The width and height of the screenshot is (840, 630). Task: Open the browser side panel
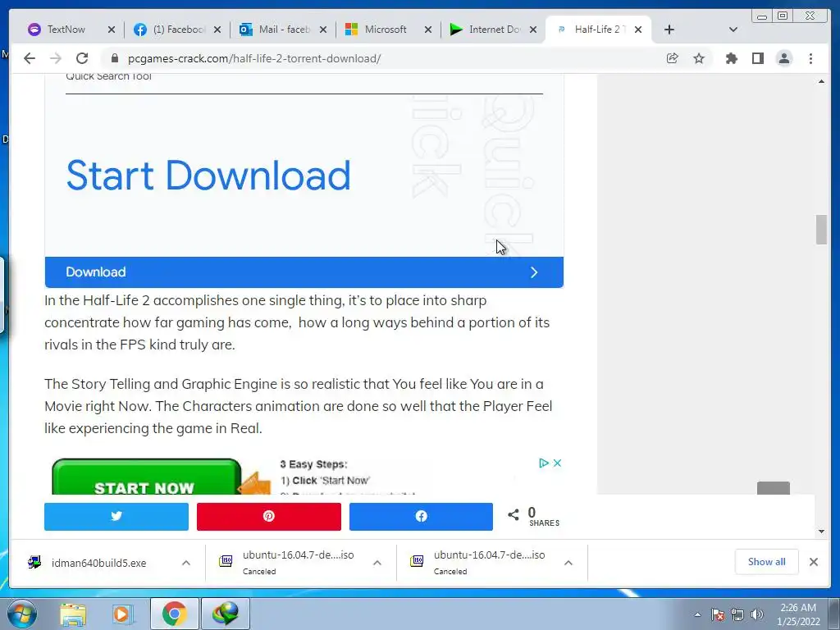pos(757,58)
